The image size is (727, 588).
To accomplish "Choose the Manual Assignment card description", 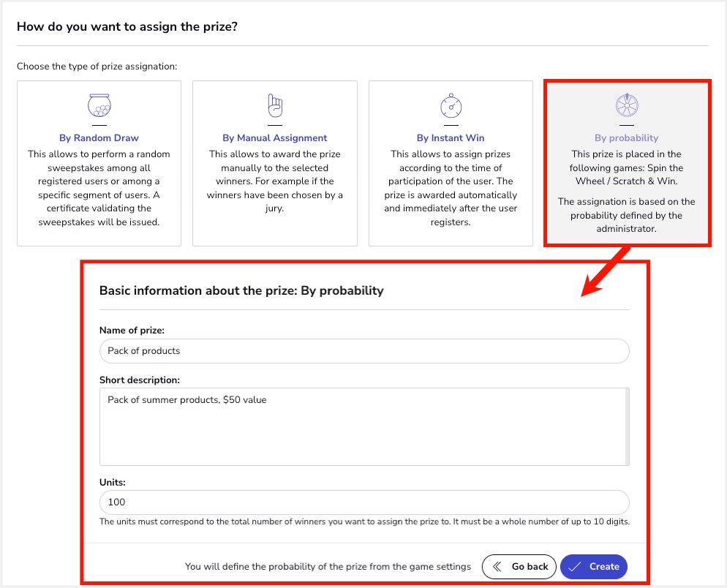I will [x=275, y=182].
